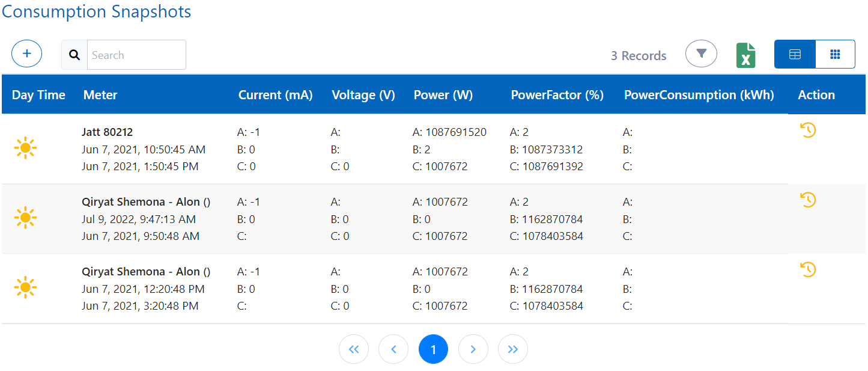Switch to table list view

click(795, 55)
